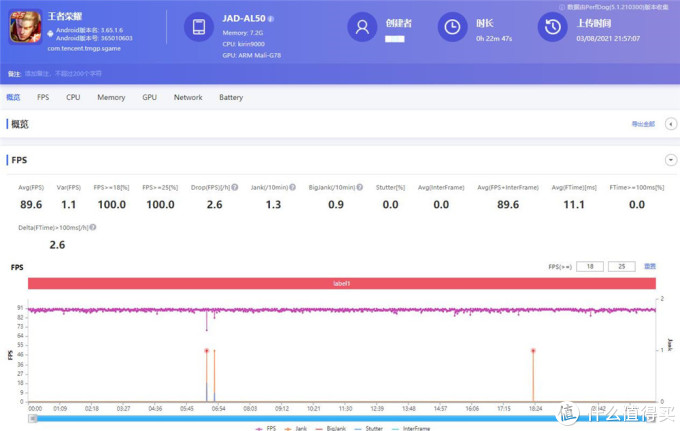Image resolution: width=680 pixels, height=431 pixels.
Task: Click the Avg(FTime)[ms] value 11.1
Action: click(574, 204)
